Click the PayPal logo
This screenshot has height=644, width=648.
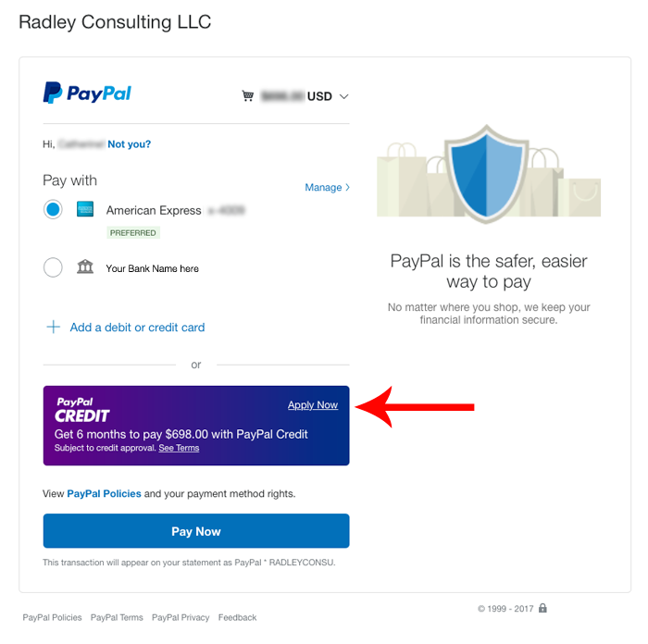click(87, 93)
